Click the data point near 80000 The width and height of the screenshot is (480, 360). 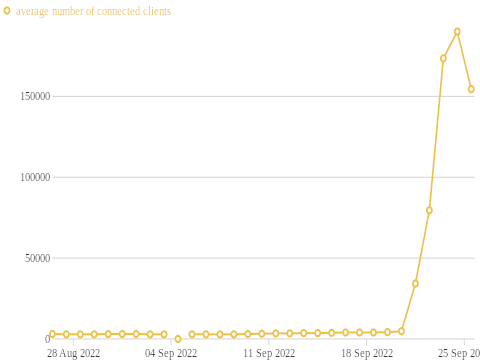click(429, 210)
